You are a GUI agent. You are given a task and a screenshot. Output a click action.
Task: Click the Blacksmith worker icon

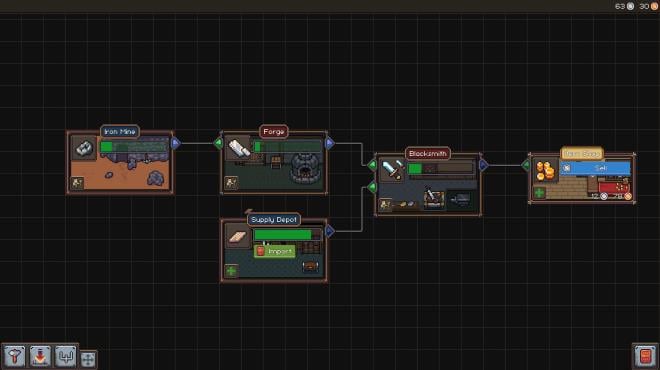point(385,205)
